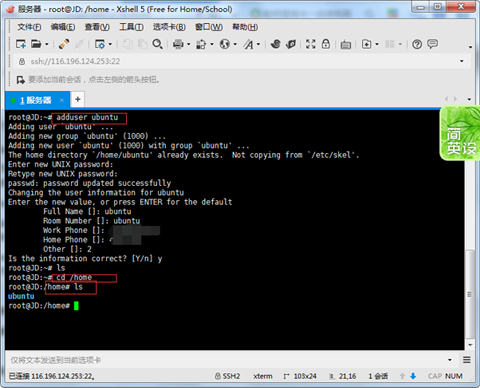Click the Paste toolbar icon
This screenshot has height=388, width=480.
(x=143, y=44)
